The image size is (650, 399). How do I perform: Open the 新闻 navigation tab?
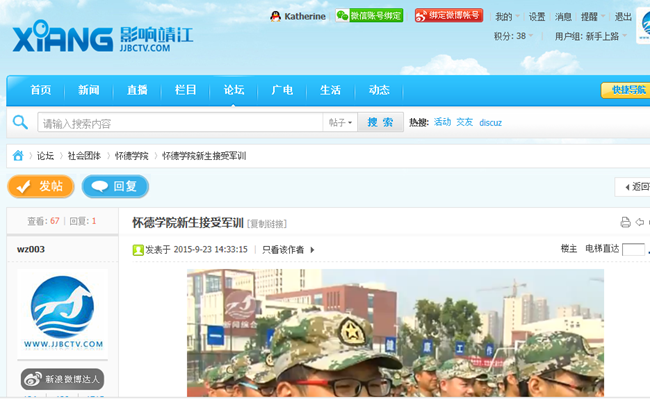[89, 90]
